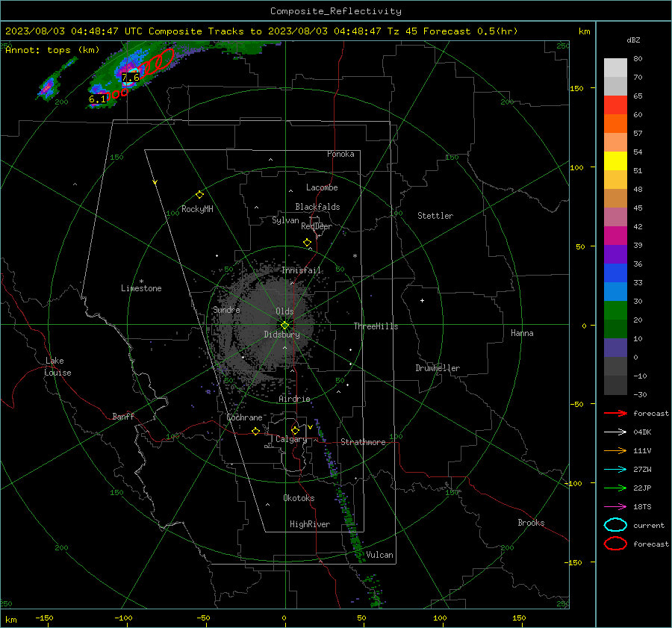This screenshot has height=628, width=672.
Task: Click the yellow diamond marker near RockyMH
Action: (x=199, y=195)
